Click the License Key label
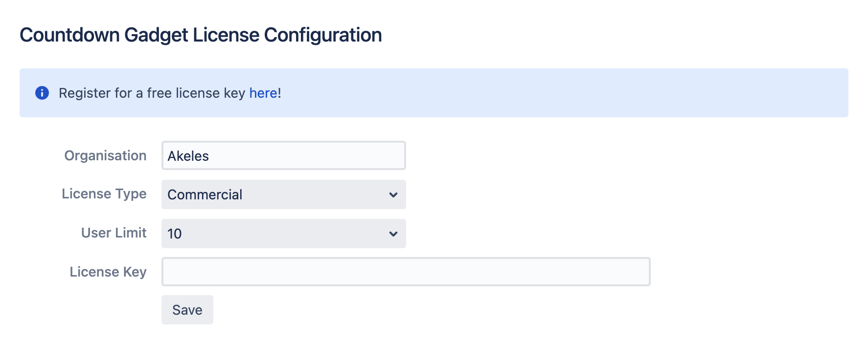Screen dimensions: 868x344 108,272
